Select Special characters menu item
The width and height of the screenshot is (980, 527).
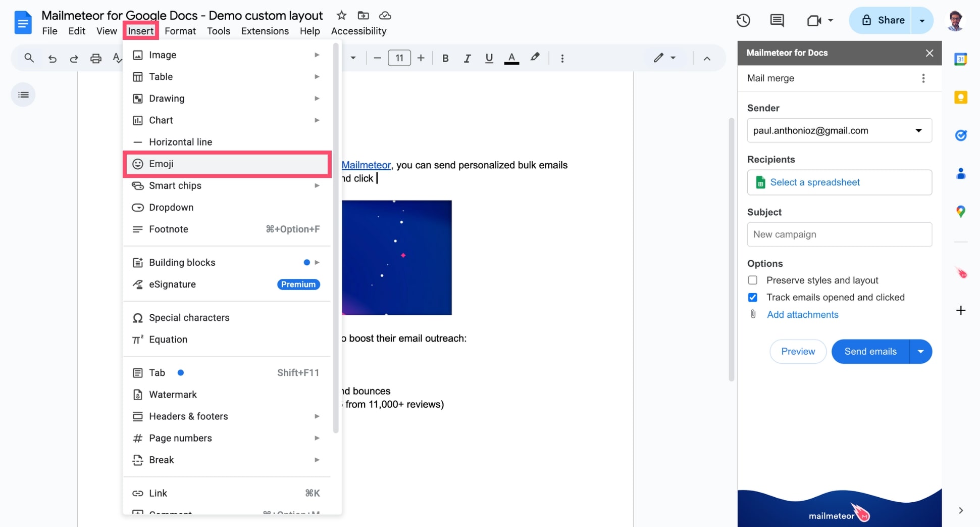pyautogui.click(x=227, y=317)
